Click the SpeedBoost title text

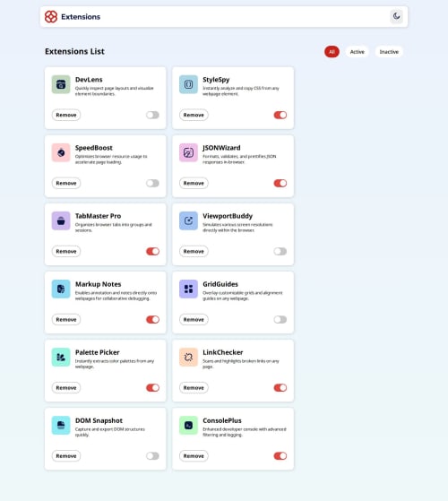point(93,148)
